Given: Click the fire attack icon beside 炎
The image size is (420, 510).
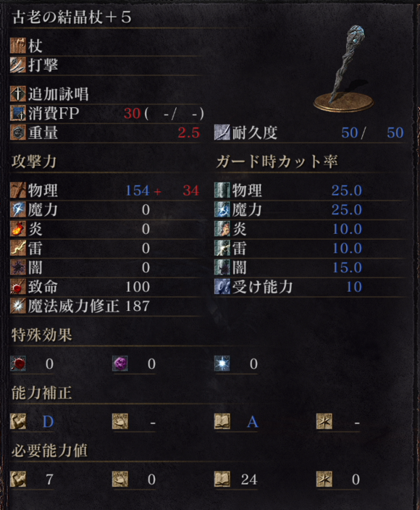Looking at the screenshot, I should coord(18,229).
